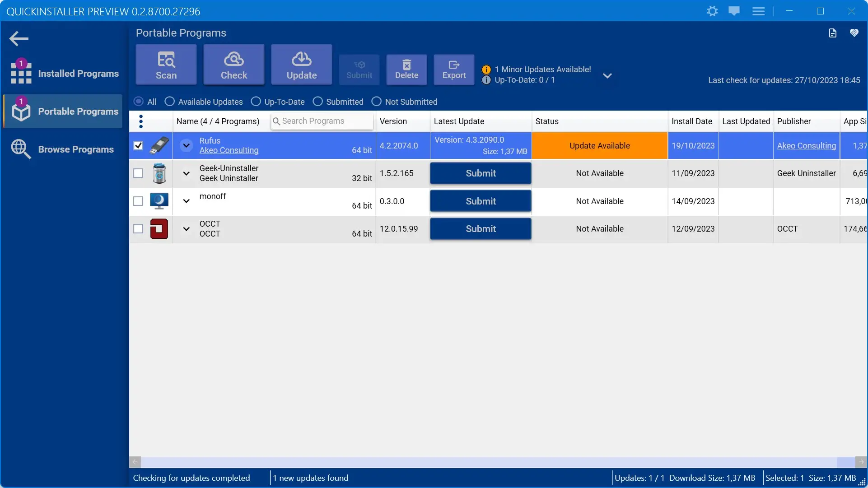Click the Geek-Uninstaller install date 11/09/2023
This screenshot has width=868, height=488.
coord(693,173)
